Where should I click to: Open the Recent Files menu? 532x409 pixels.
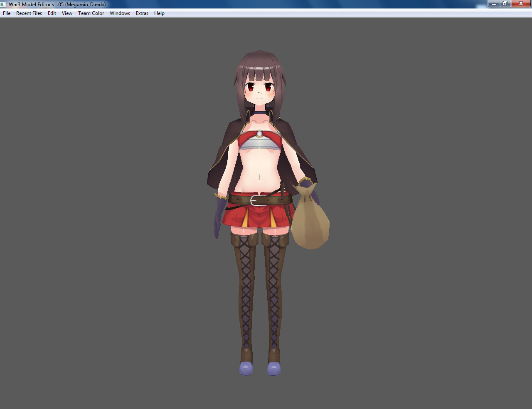pyautogui.click(x=29, y=13)
